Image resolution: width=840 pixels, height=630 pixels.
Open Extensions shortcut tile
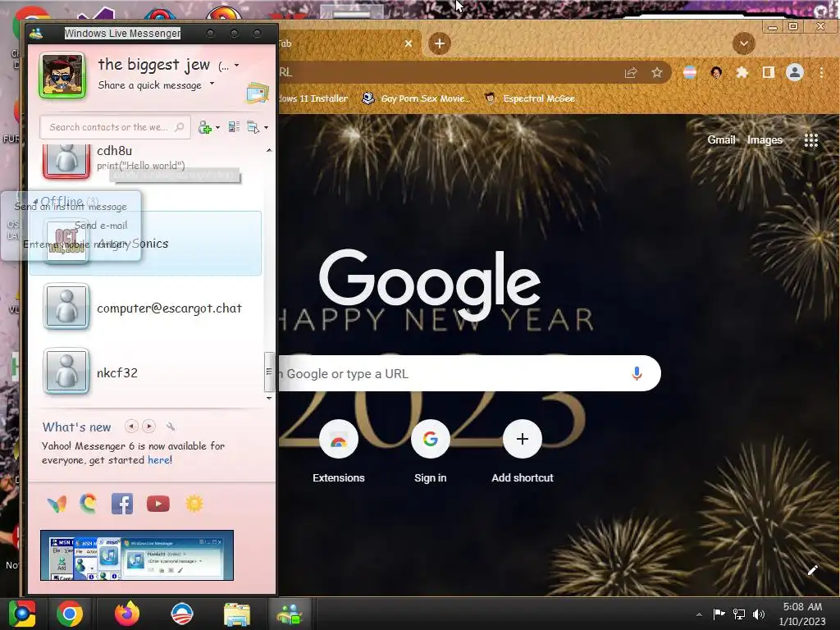(339, 453)
